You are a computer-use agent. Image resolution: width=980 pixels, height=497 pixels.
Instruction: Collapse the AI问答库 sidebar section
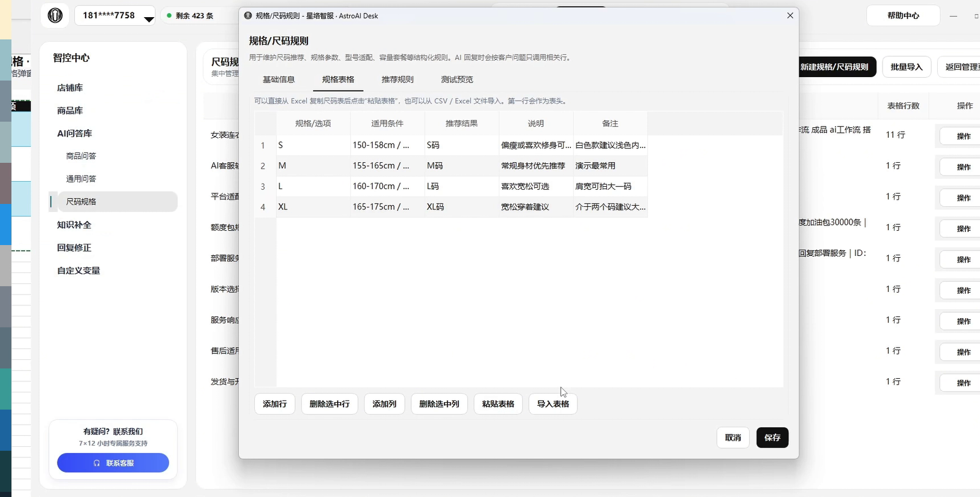coord(75,133)
